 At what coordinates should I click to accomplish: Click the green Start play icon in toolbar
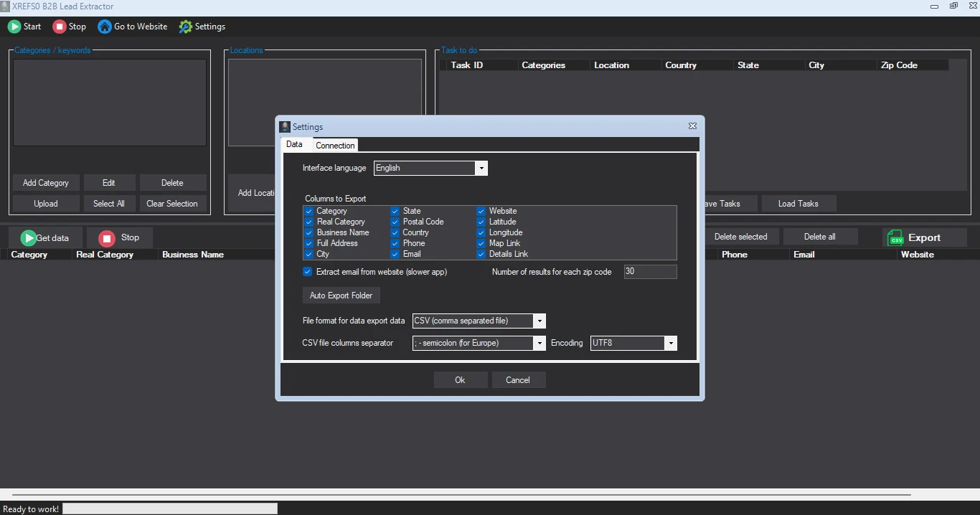point(14,27)
